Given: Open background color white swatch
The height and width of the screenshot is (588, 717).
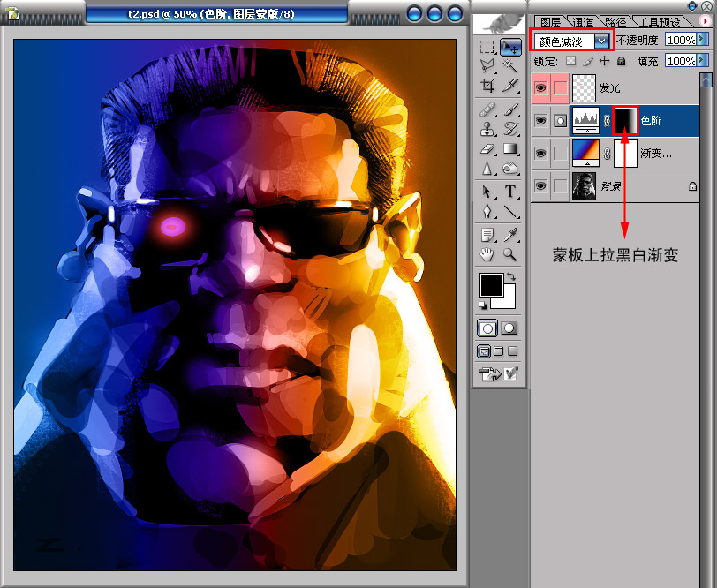Looking at the screenshot, I should coord(509,302).
